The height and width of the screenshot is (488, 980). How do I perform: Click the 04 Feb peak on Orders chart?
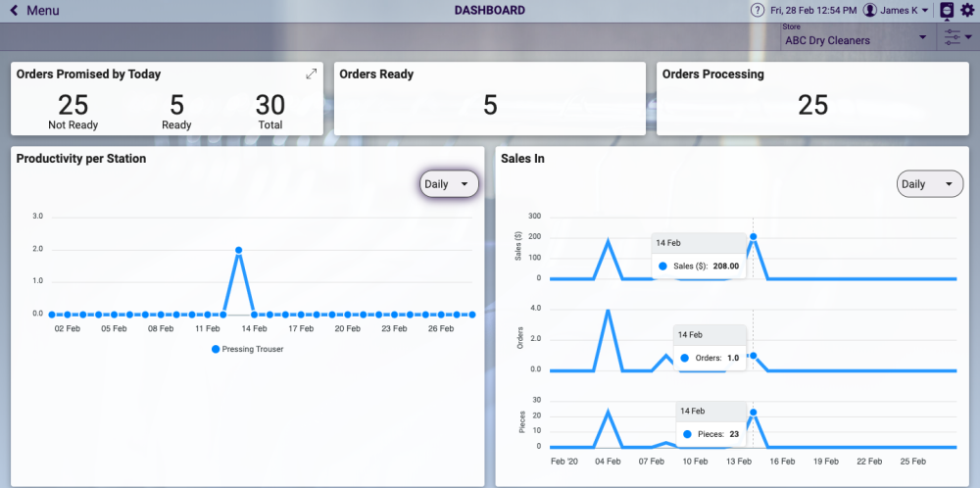click(x=608, y=310)
